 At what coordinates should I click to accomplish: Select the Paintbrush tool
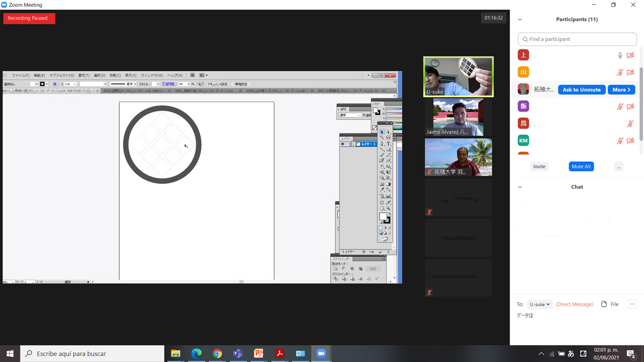(x=382, y=155)
